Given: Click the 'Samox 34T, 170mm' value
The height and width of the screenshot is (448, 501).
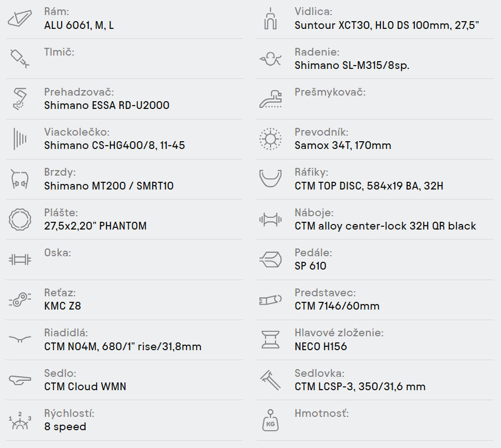Looking at the screenshot, I should pos(343,146).
